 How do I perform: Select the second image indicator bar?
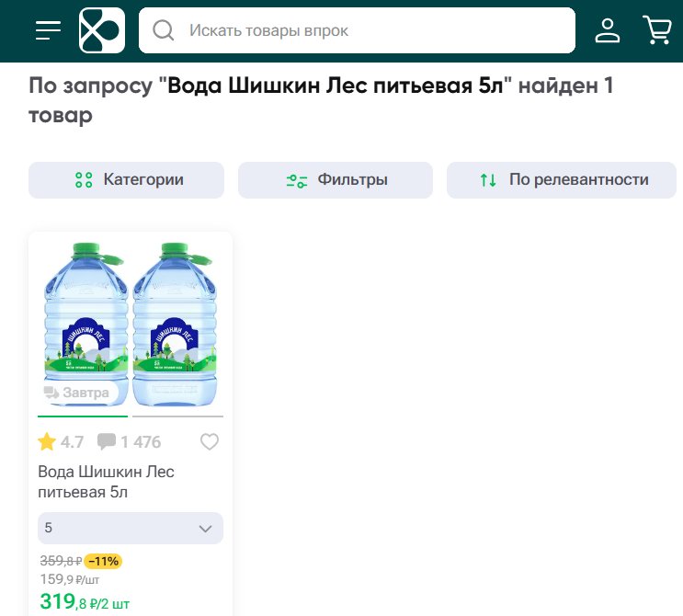point(177,416)
